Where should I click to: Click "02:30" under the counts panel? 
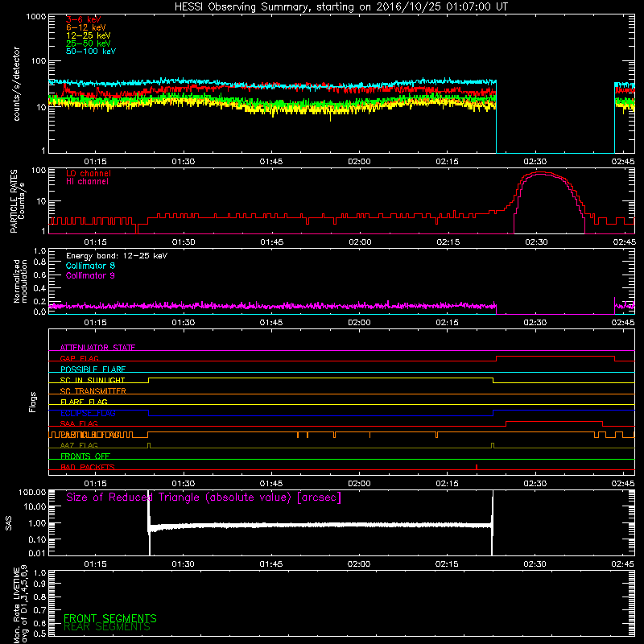(535, 162)
